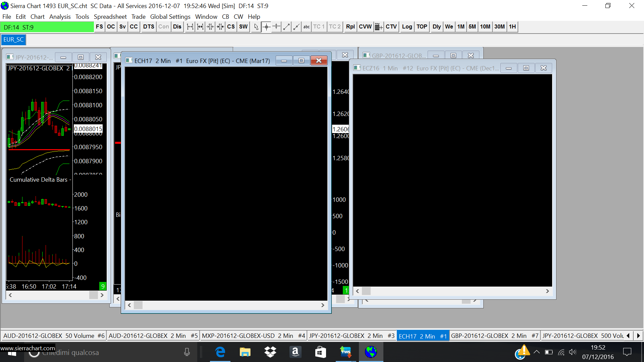Click the Dropbox taskbar icon

point(270,352)
